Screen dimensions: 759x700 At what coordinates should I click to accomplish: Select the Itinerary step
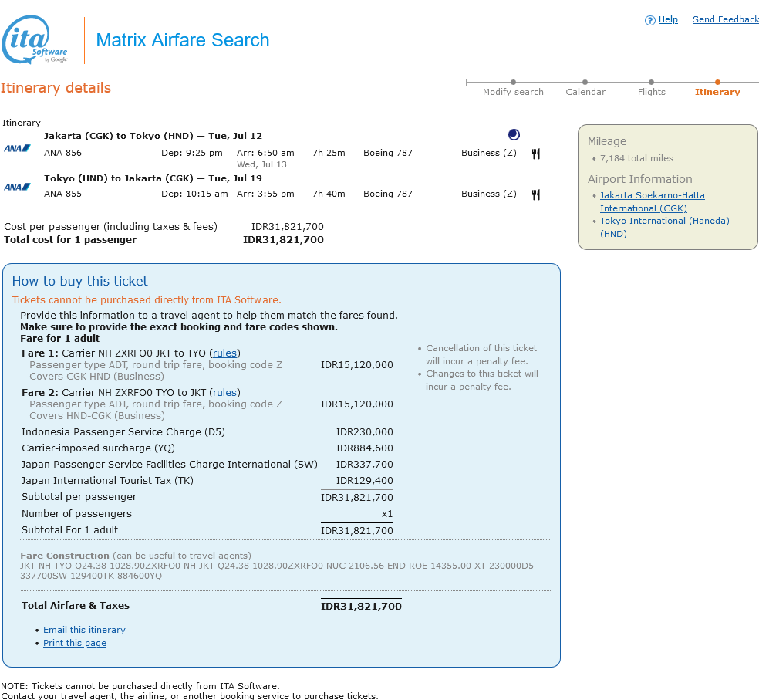tap(717, 92)
